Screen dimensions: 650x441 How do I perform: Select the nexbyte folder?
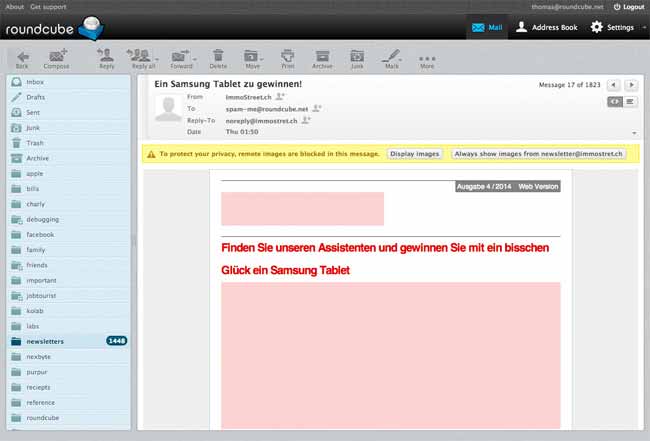point(68,356)
